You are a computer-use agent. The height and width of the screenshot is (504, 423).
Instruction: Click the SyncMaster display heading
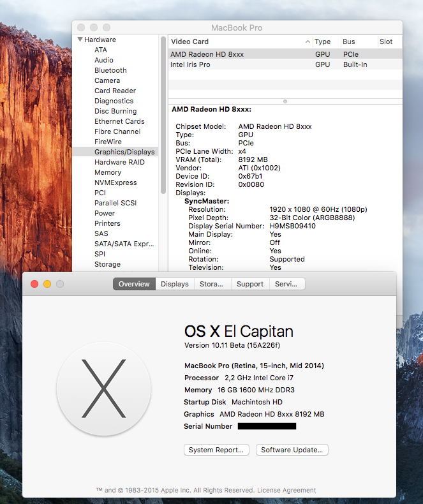pos(207,201)
